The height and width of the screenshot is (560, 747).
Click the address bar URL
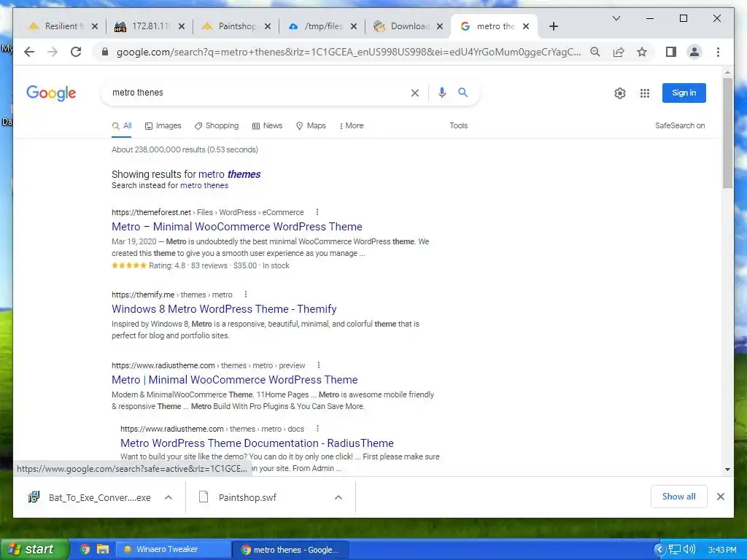click(x=349, y=52)
